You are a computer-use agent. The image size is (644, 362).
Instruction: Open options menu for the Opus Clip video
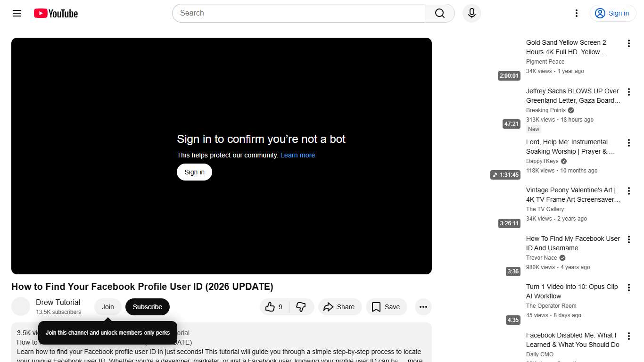629,287
